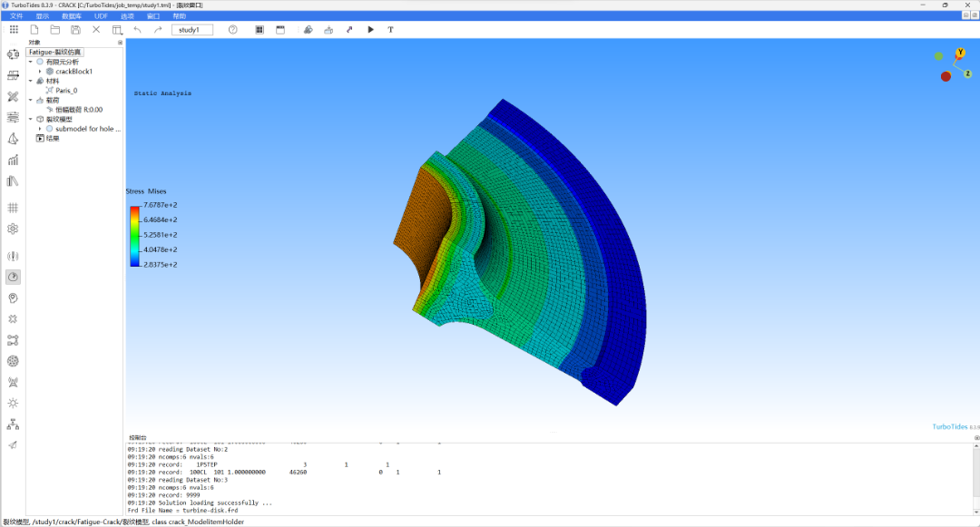Click the apps grid icon in toolbar
The height and width of the screenshot is (527, 980).
click(14, 30)
